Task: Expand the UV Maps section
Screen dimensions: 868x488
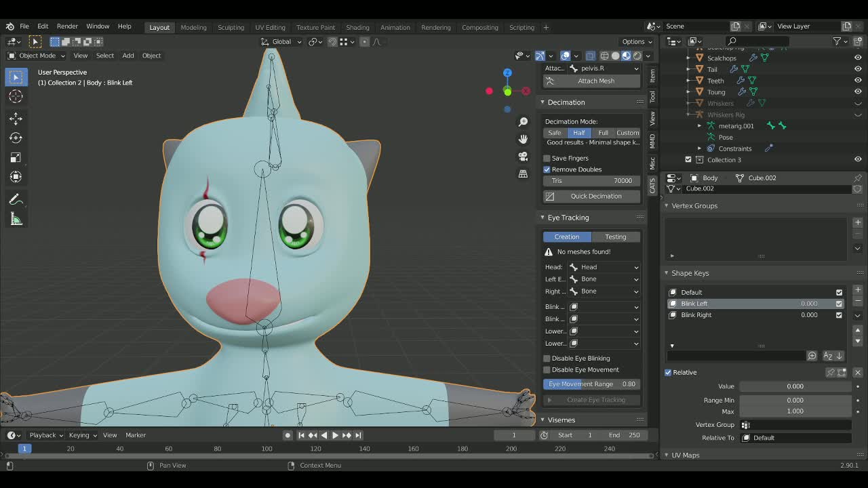Action: [685, 455]
